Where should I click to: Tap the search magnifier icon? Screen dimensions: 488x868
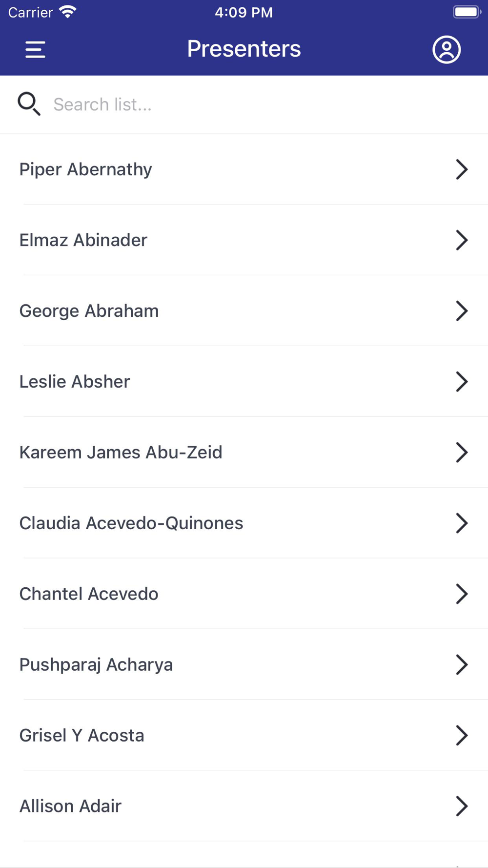[x=29, y=104]
